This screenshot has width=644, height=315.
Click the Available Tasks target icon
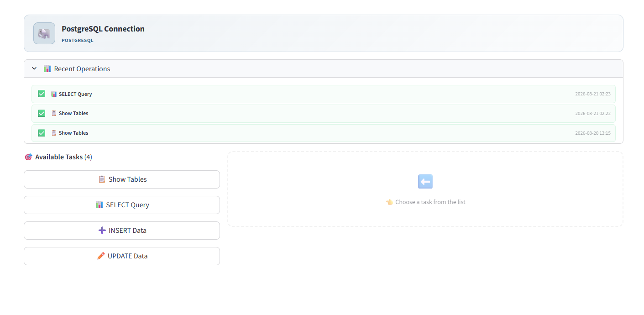pos(28,157)
